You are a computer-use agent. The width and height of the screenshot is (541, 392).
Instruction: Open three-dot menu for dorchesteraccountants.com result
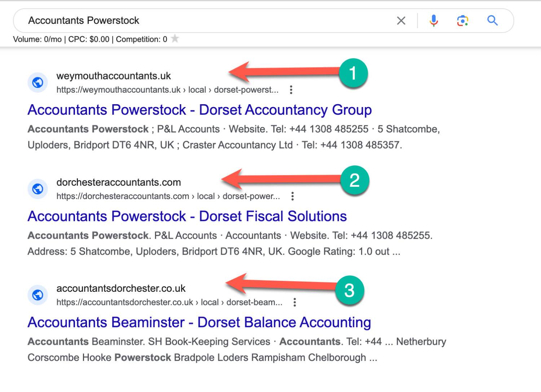click(293, 196)
